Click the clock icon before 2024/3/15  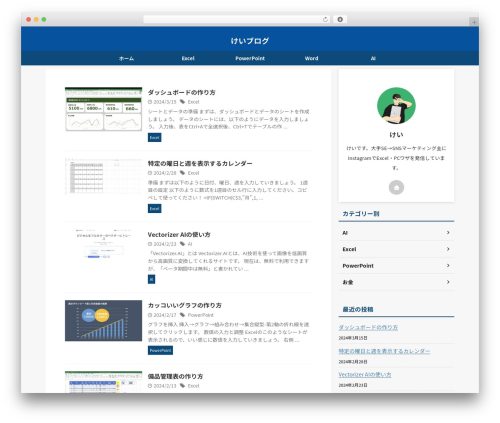tap(150, 102)
